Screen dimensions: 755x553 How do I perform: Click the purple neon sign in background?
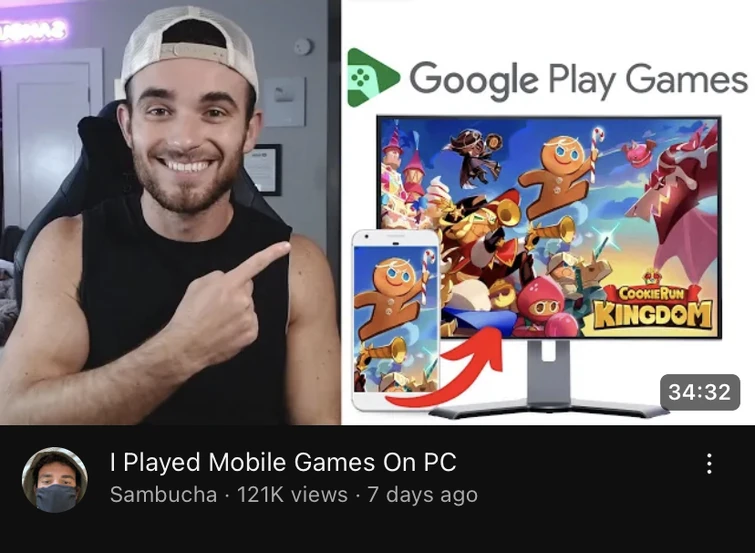pos(32,31)
